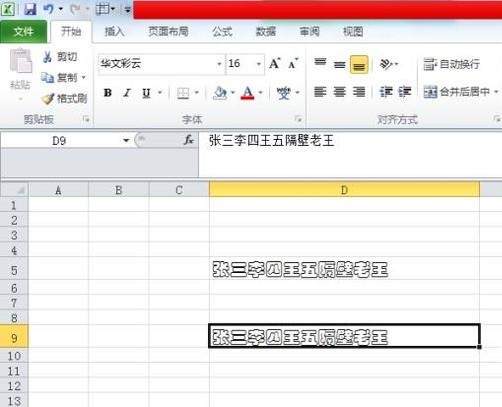Viewport: 502px width, 407px height.
Task: Click the table border quick access icon
Action: point(102,9)
